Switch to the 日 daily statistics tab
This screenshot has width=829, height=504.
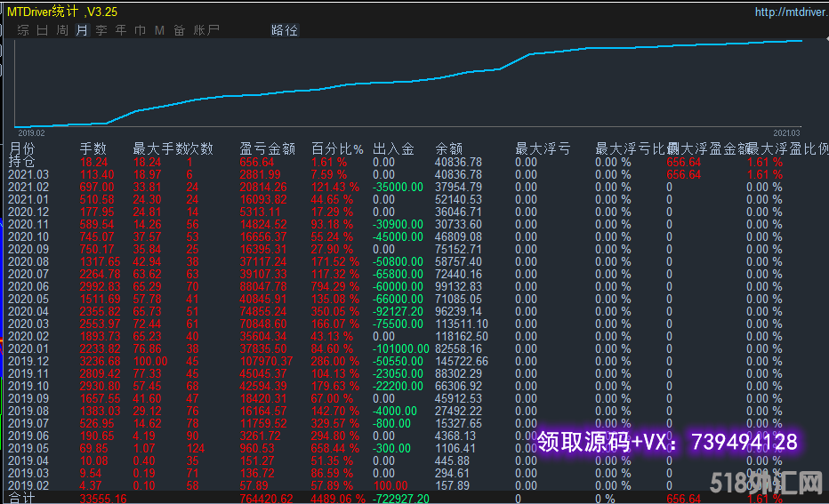(x=43, y=30)
